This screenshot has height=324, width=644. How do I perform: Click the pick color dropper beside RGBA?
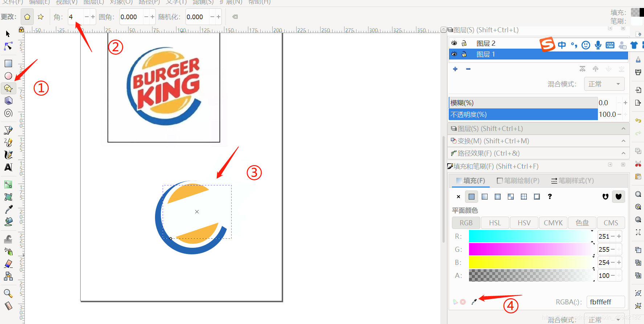474,302
